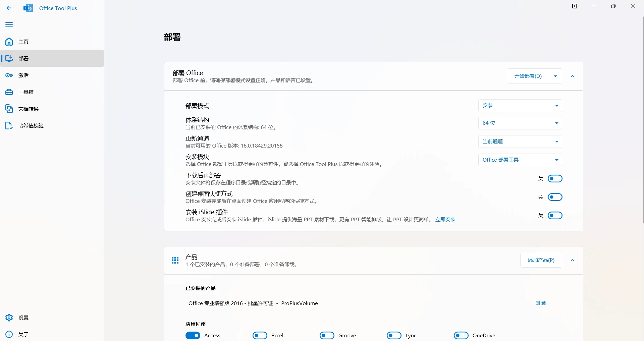The image size is (644, 341).
Task: Click the compact mode icon in title bar
Action: click(575, 6)
